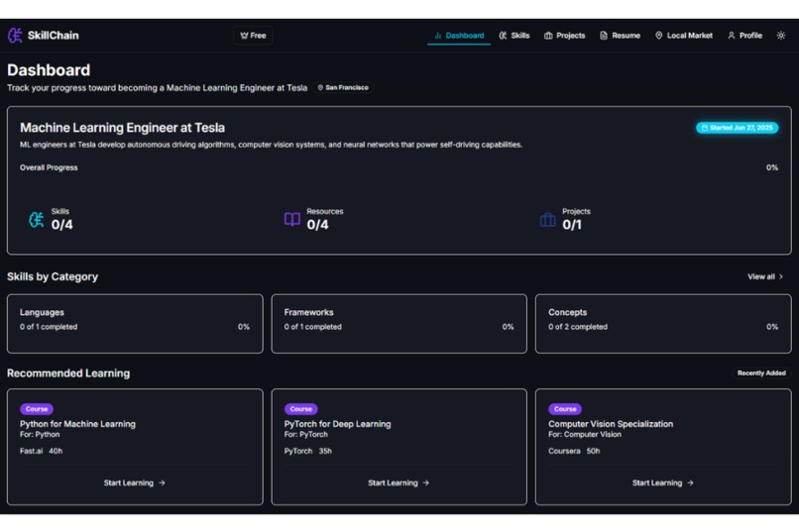Click Course tag on Python for Machine Learning
This screenshot has height=532, width=799.
[37, 409]
